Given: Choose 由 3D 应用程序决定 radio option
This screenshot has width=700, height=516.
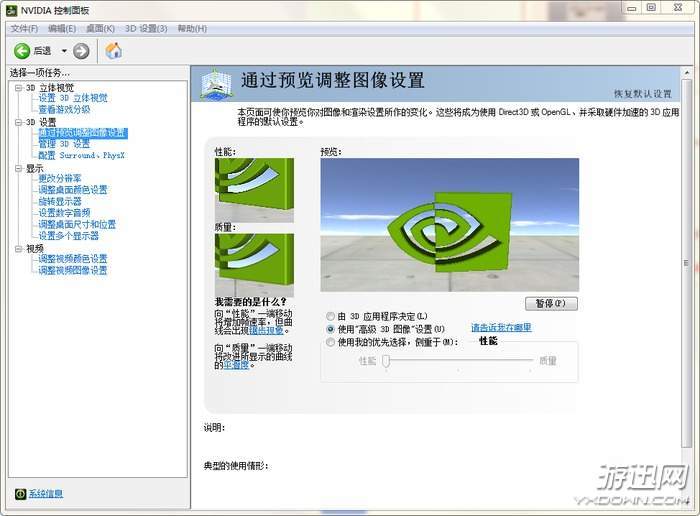Looking at the screenshot, I should 331,316.
